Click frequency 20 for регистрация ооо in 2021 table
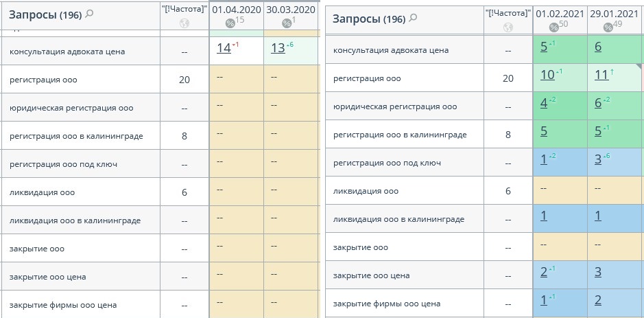 (508, 78)
